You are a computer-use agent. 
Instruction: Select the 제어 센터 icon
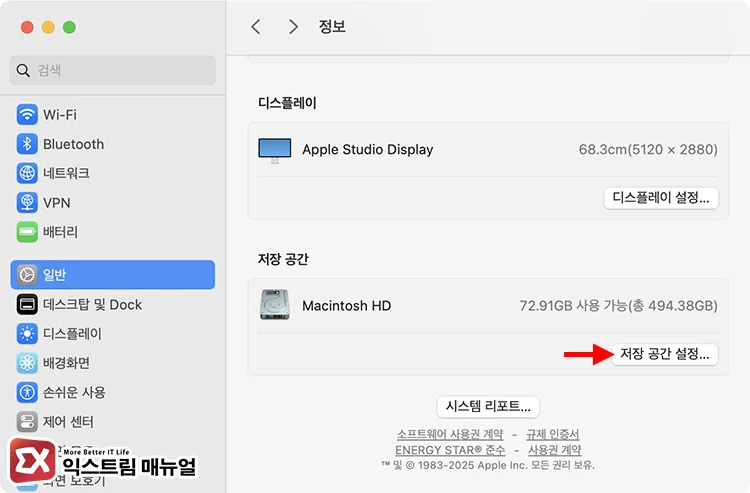click(27, 421)
